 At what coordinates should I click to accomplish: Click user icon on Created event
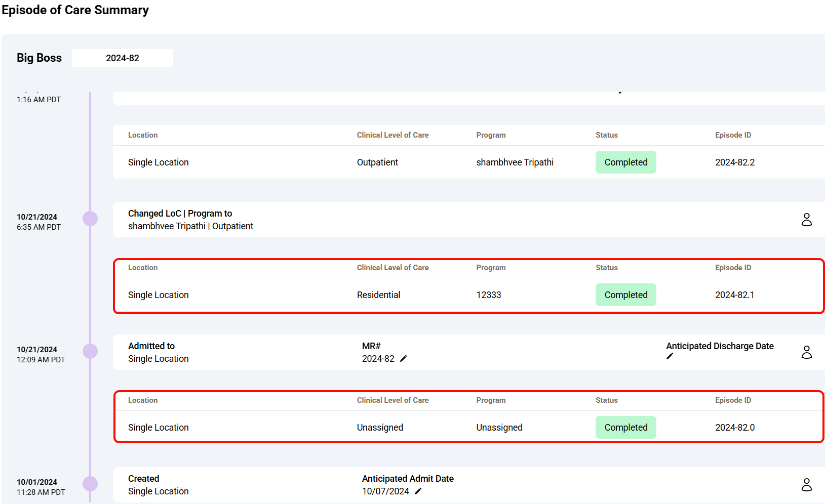[x=806, y=485]
